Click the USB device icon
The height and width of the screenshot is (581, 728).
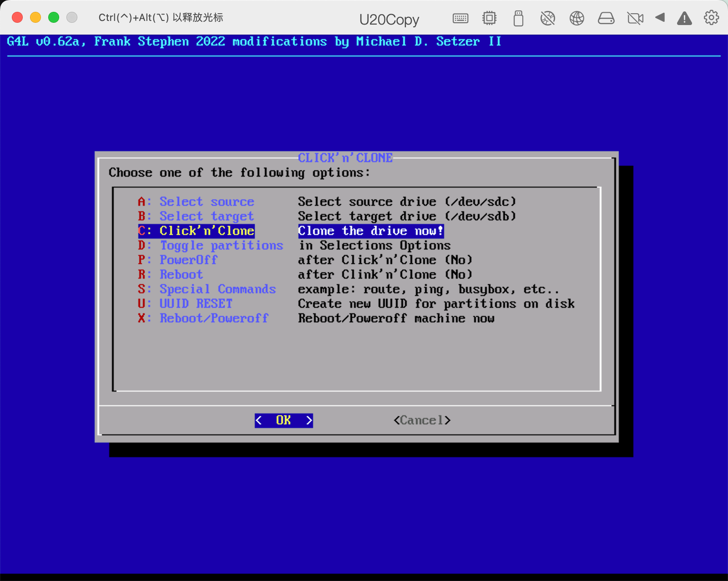pyautogui.click(x=518, y=18)
